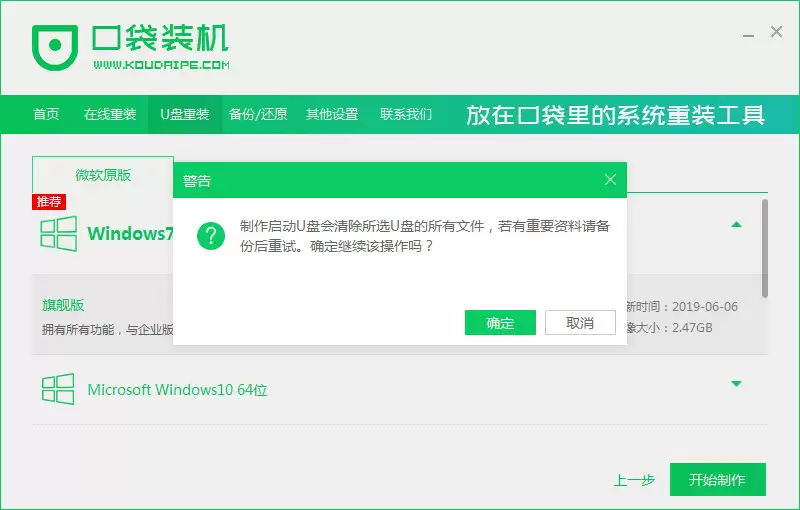
Task: Select the 微软原版 tab
Action: (x=103, y=175)
